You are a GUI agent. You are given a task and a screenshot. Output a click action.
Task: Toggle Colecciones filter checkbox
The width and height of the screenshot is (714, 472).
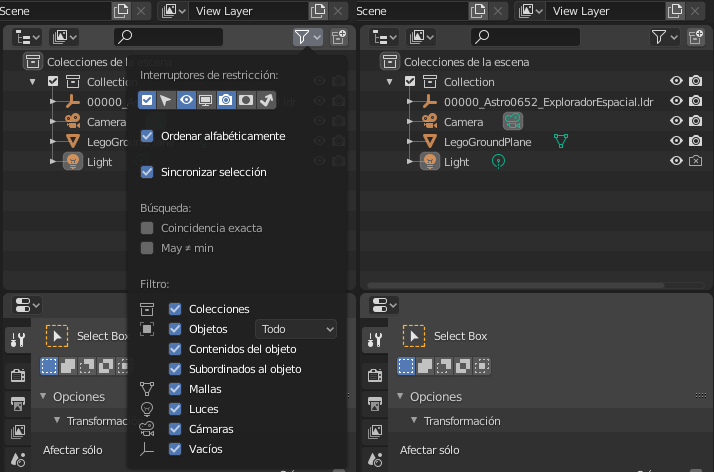pos(175,309)
